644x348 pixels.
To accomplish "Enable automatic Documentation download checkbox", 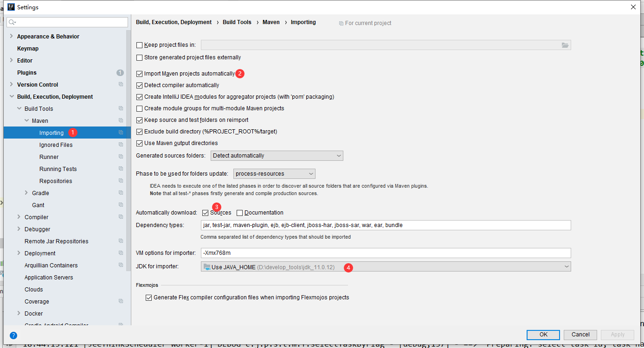I will click(x=239, y=213).
